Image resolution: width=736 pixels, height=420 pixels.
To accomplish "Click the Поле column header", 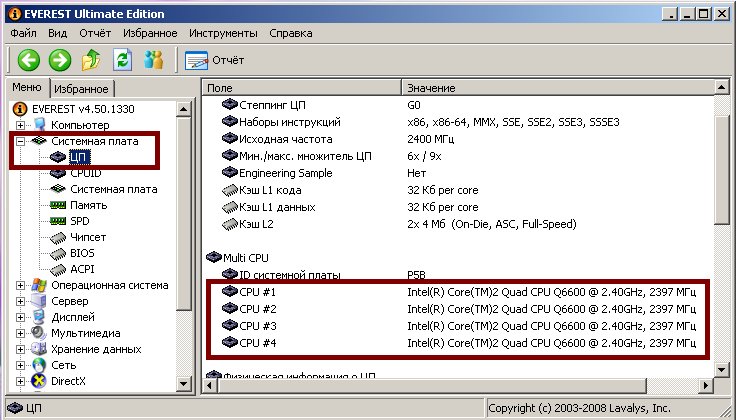I will pyautogui.click(x=302, y=88).
